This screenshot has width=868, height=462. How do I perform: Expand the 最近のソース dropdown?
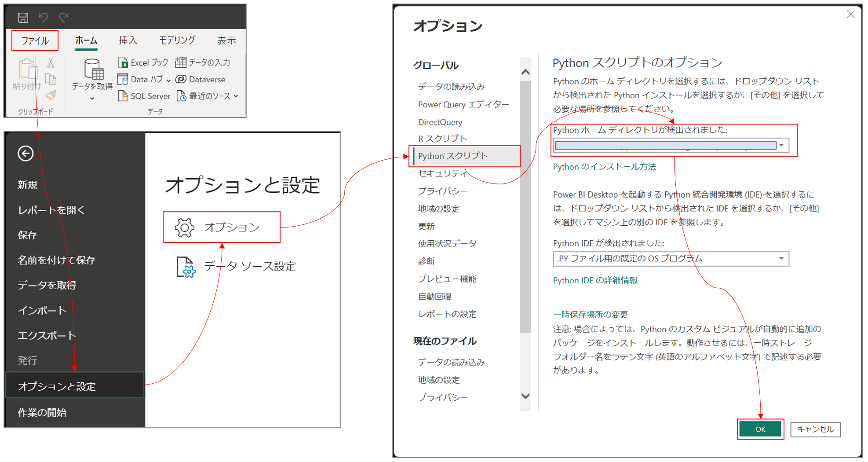pyautogui.click(x=236, y=96)
